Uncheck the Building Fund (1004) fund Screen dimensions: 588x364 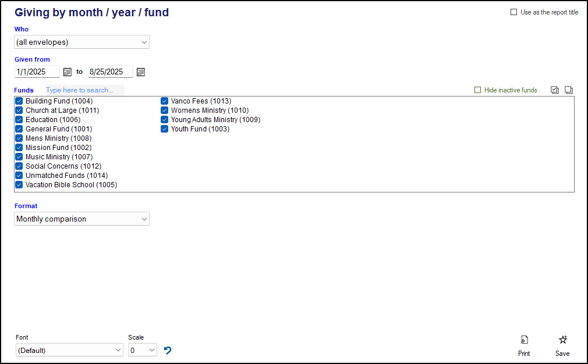[x=19, y=101]
